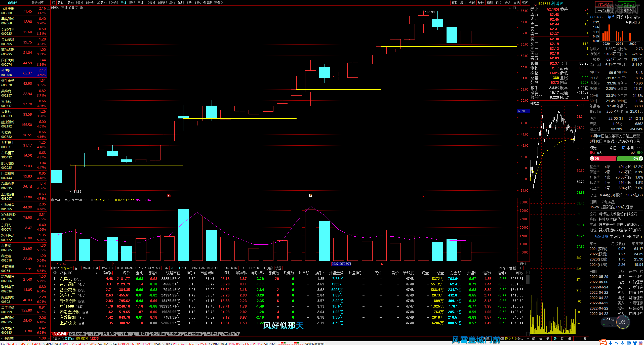
Task: Open the 汽车类 bottom tab
Action: (93, 334)
